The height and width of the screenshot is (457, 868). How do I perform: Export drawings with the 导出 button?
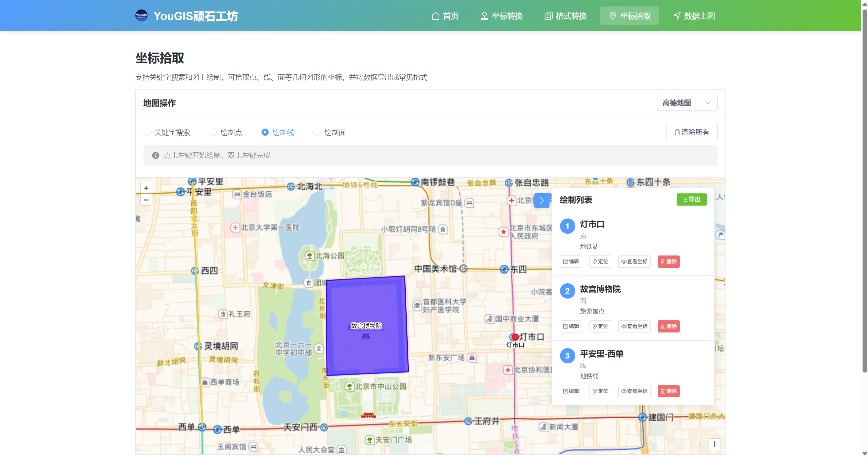coord(692,199)
